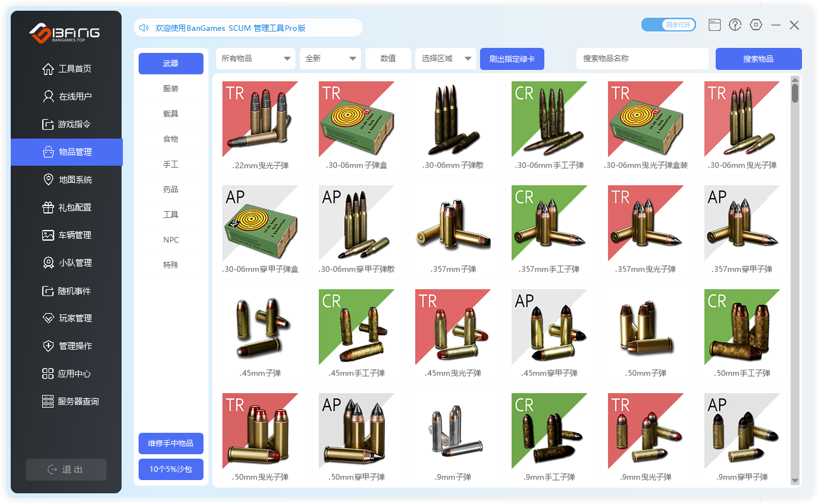Open the 全新 condition dropdown

click(x=330, y=59)
